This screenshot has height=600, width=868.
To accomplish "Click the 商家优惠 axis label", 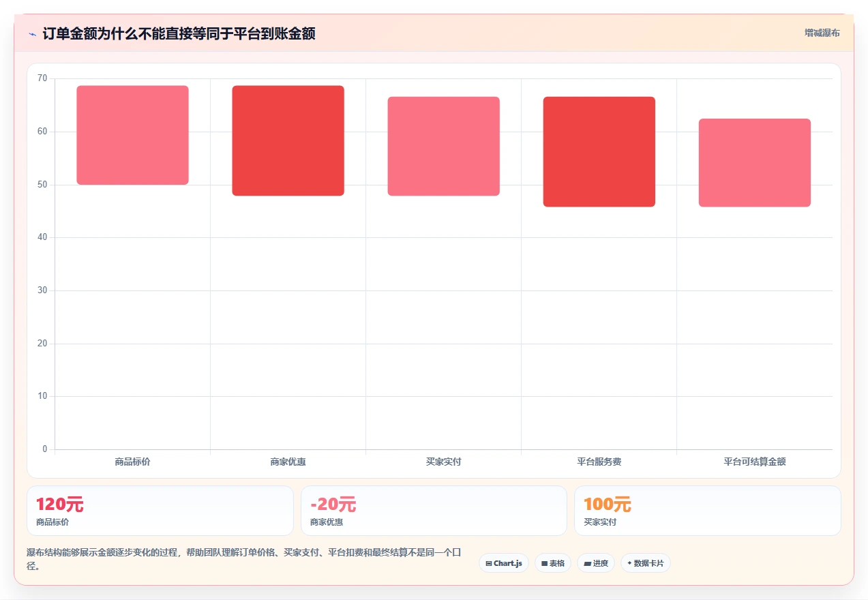I will point(288,462).
